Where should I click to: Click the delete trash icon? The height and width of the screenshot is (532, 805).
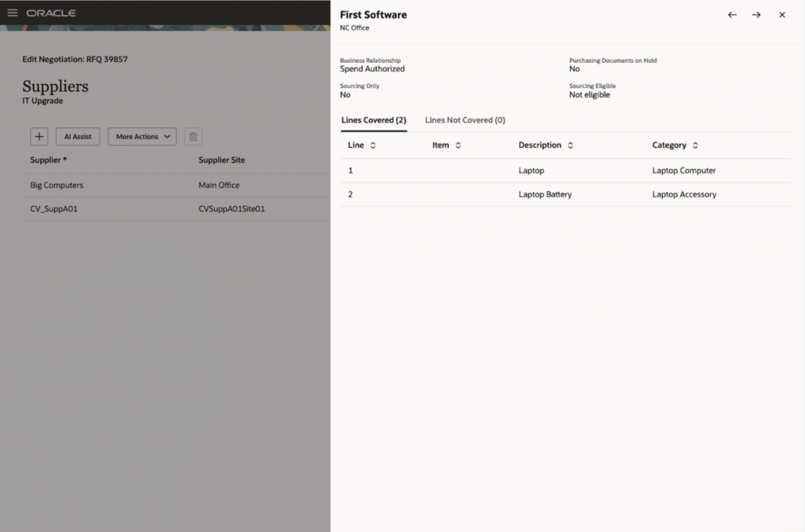tap(193, 137)
